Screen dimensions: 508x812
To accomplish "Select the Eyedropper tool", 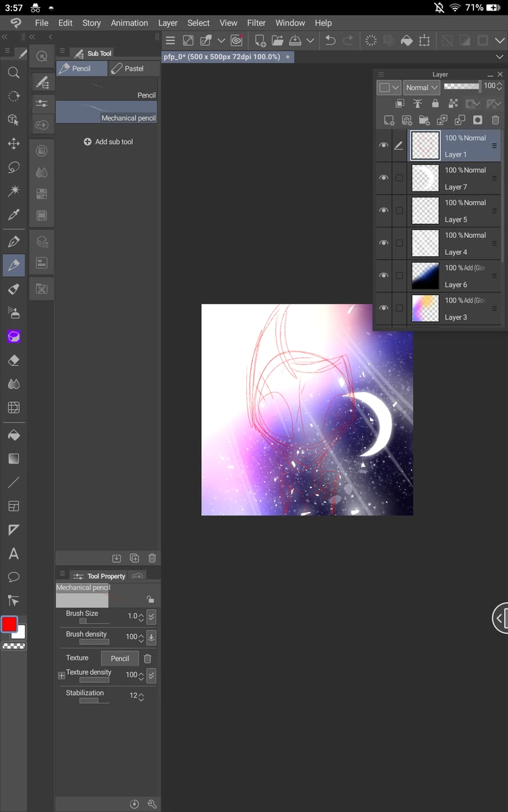I will click(13, 214).
